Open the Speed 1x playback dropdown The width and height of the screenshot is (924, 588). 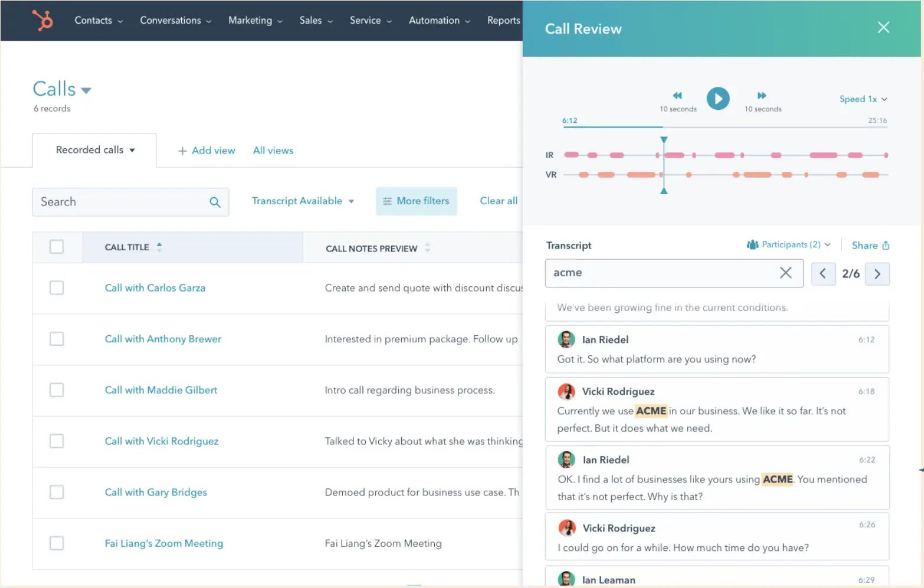863,99
